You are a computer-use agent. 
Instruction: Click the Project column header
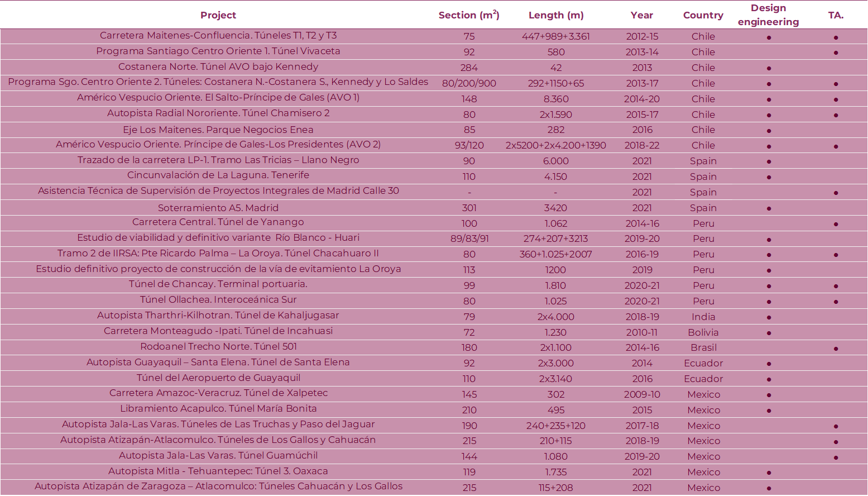tap(218, 15)
